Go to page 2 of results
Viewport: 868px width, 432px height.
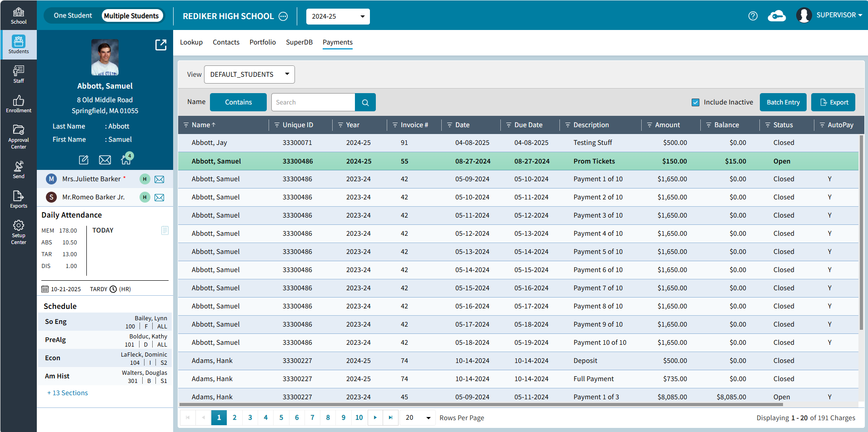click(234, 417)
